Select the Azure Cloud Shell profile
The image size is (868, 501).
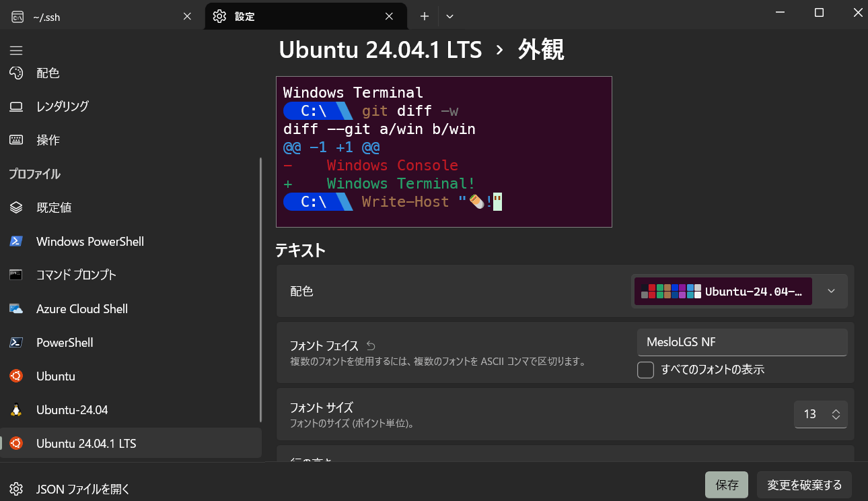point(131,308)
